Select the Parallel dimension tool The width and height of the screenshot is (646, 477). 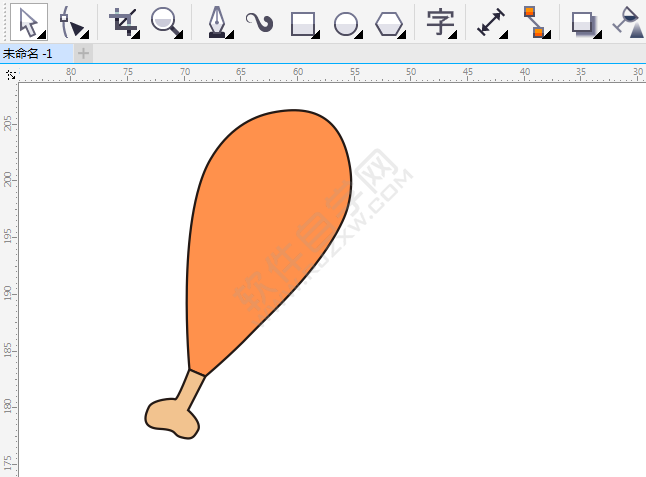tap(492, 23)
